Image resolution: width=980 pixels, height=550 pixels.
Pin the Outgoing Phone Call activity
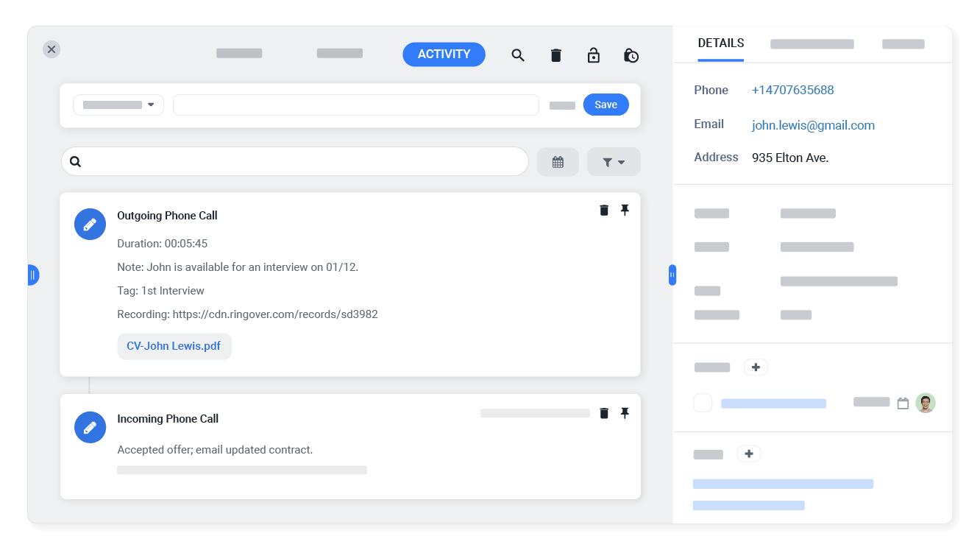click(x=625, y=210)
